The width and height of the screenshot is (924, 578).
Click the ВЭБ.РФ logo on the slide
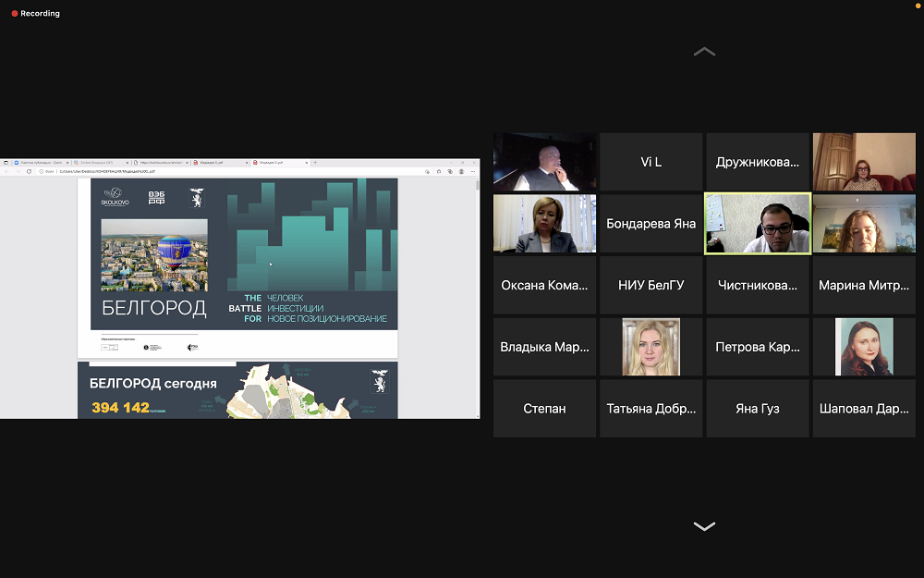coord(157,198)
